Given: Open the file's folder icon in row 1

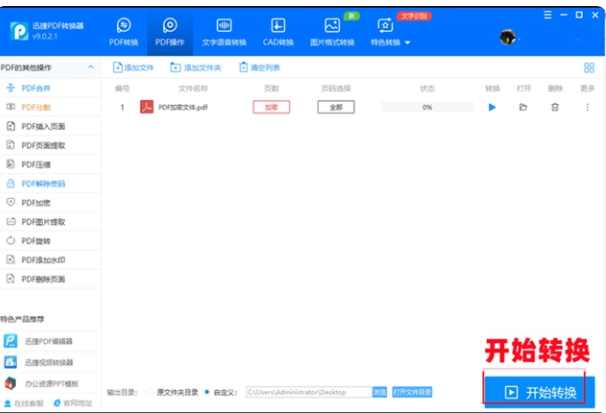Looking at the screenshot, I should pyautogui.click(x=523, y=107).
